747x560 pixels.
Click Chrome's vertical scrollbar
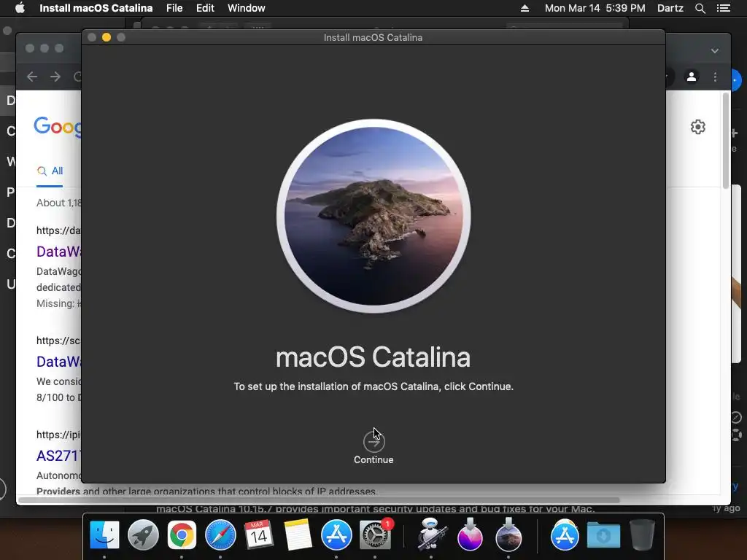tap(726, 141)
